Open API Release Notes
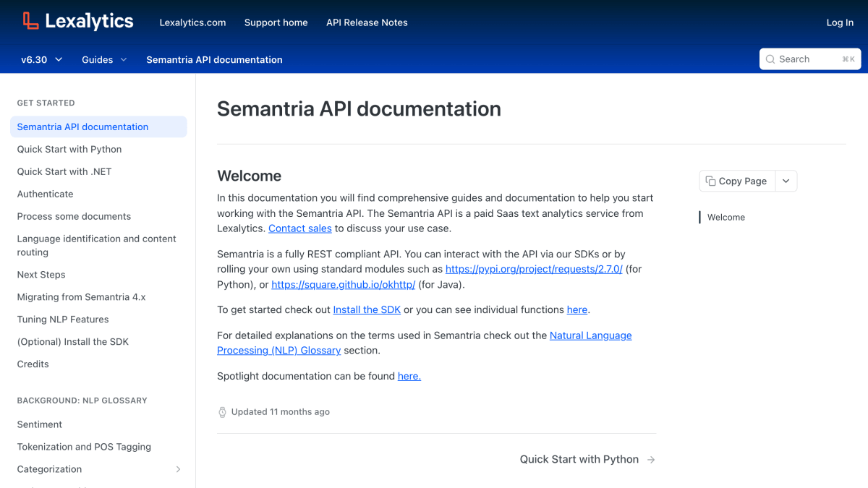The image size is (868, 488). pyautogui.click(x=367, y=22)
